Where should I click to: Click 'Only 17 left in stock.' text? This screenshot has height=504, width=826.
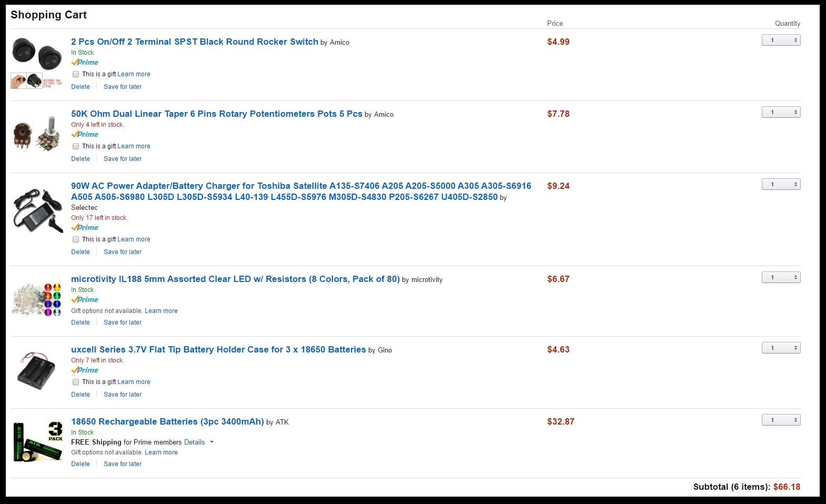[99, 218]
